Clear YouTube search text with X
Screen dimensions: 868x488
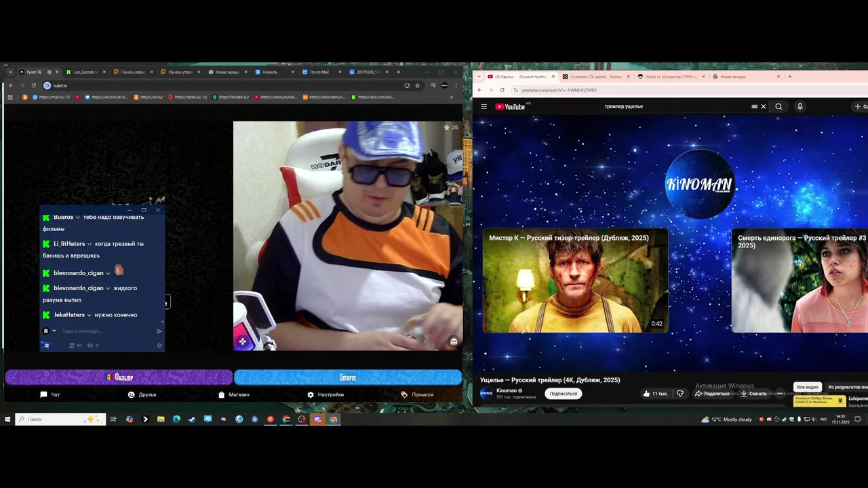coord(763,106)
